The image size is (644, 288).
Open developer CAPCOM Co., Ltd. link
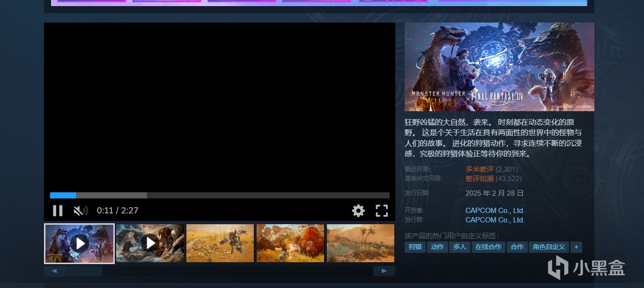495,211
